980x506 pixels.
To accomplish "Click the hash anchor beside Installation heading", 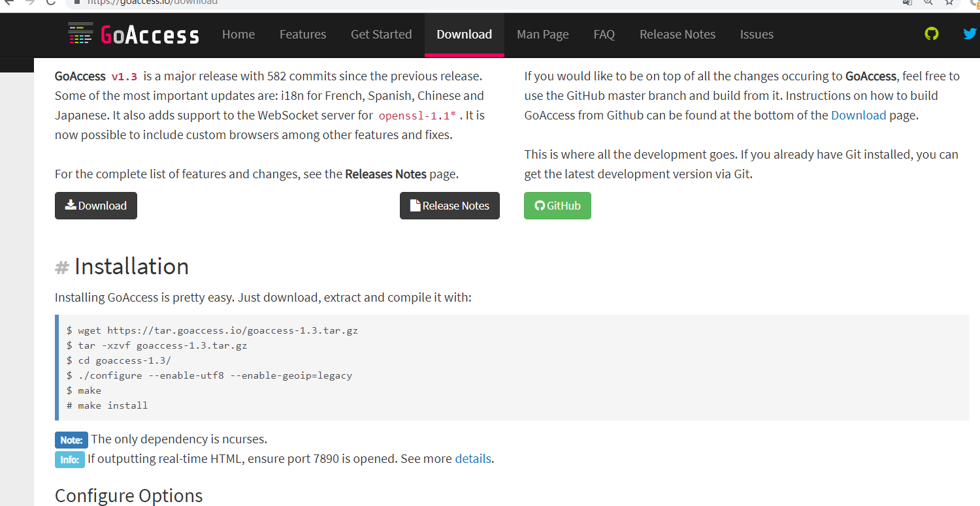I will 62,267.
